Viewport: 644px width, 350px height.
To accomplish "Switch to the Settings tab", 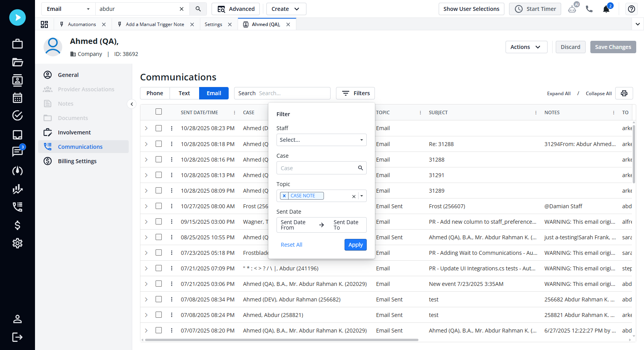I will 213,24.
